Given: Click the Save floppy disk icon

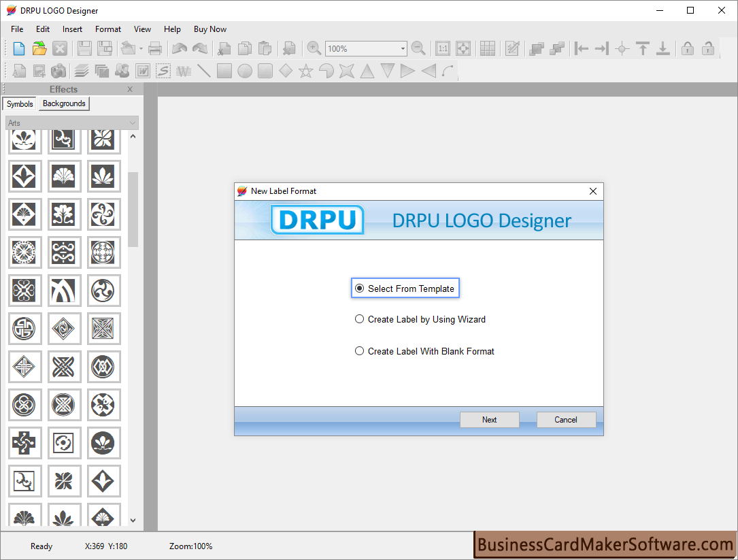Looking at the screenshot, I should point(84,48).
